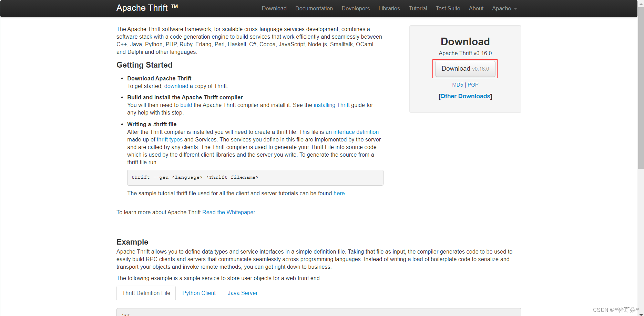The width and height of the screenshot is (644, 316).
Task: Click the 'here' link for tutorial.thrift
Action: pos(339,194)
